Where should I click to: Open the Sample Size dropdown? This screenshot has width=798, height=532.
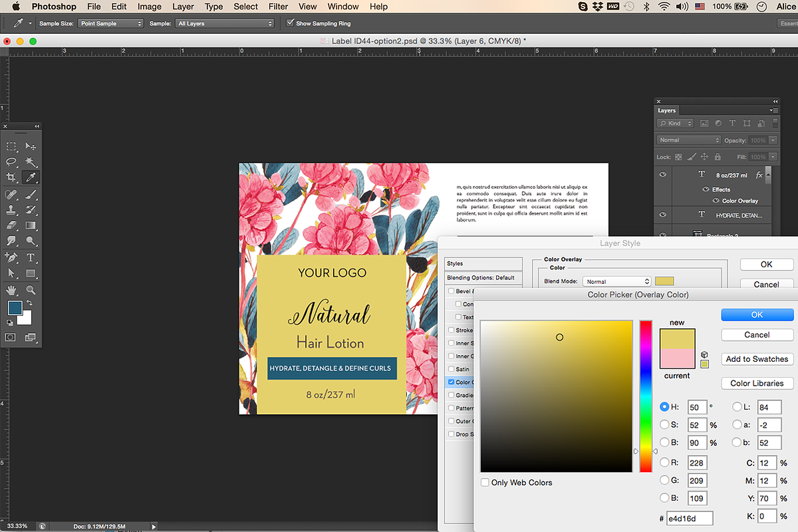coord(110,23)
